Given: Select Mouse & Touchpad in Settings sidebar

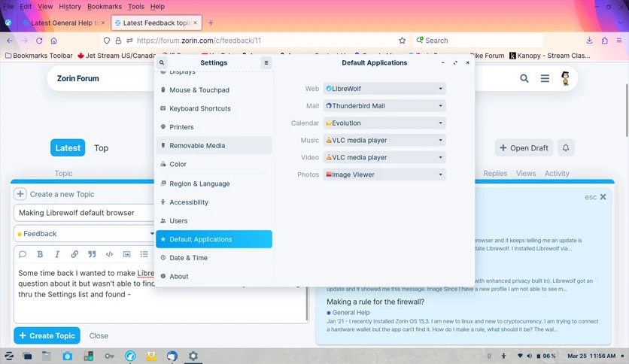Looking at the screenshot, I should point(214,89).
